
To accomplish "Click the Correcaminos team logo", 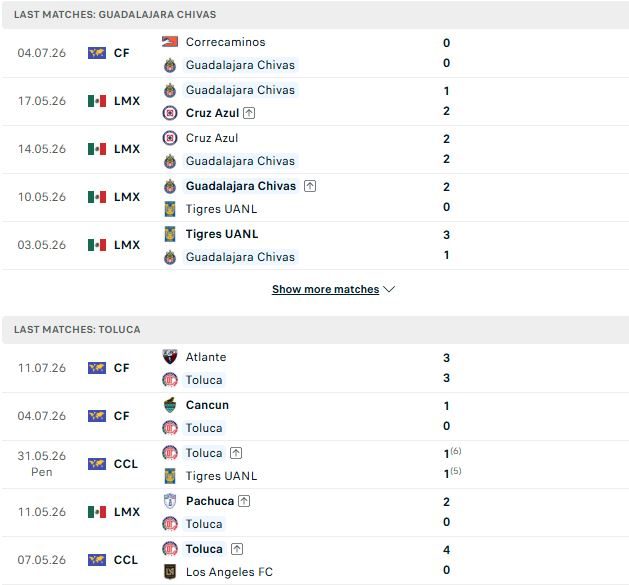I will click(170, 42).
